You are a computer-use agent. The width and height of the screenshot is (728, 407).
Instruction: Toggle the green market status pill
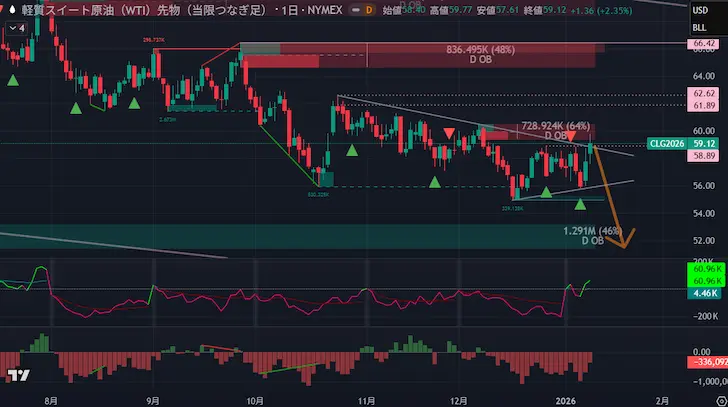point(349,8)
